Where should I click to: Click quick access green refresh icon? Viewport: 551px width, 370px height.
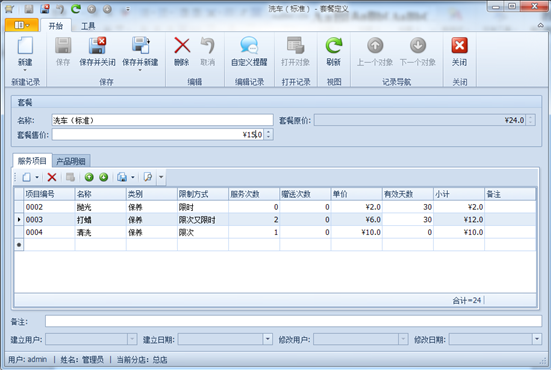coord(76,9)
